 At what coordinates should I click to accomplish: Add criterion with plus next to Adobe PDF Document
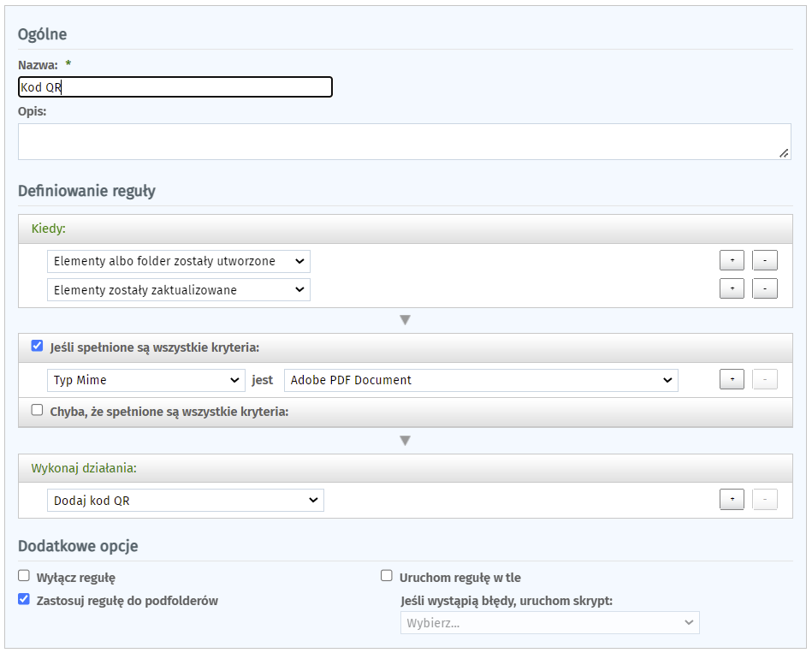(x=732, y=380)
